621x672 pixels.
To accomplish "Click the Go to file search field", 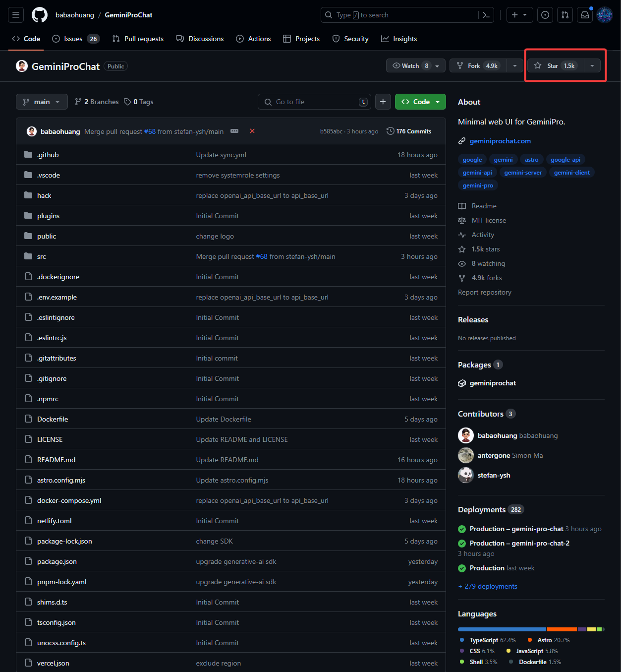I will point(315,102).
